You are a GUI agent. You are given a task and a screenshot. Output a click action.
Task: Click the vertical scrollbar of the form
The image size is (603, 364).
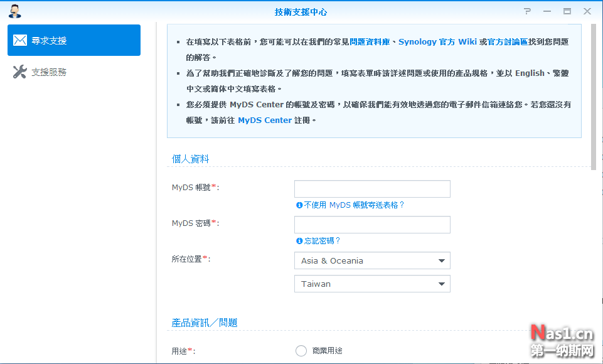594,96
